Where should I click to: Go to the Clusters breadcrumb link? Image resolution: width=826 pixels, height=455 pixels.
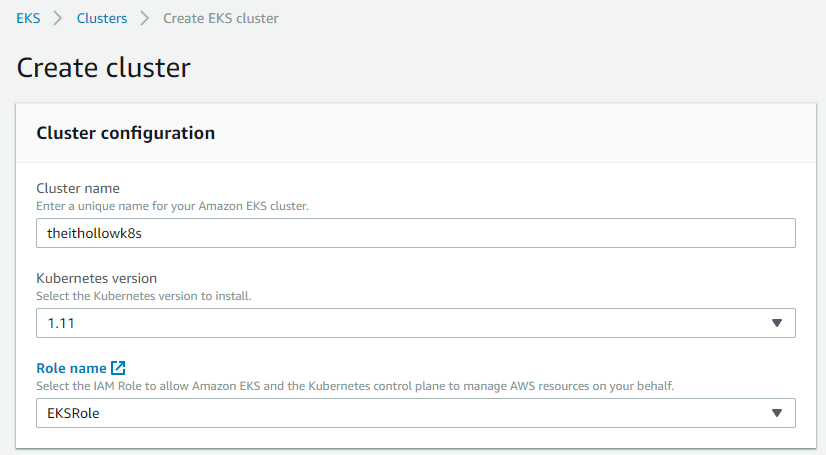[x=102, y=18]
